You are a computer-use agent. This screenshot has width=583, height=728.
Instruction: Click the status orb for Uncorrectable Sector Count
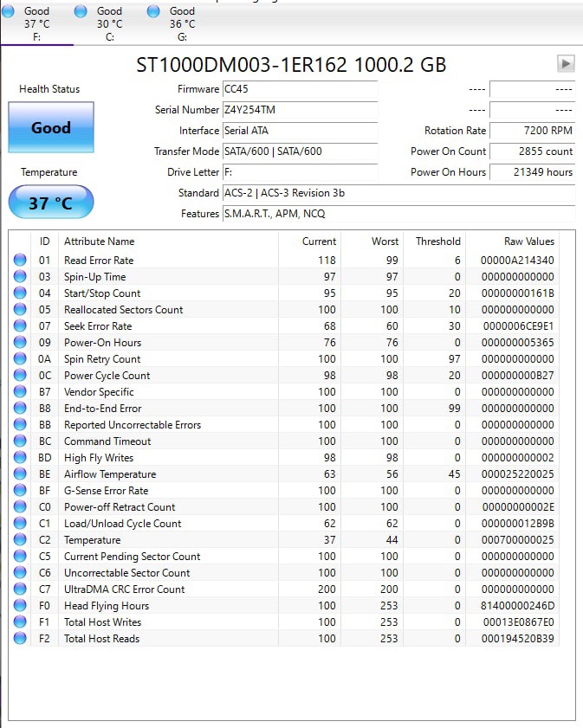(20, 572)
